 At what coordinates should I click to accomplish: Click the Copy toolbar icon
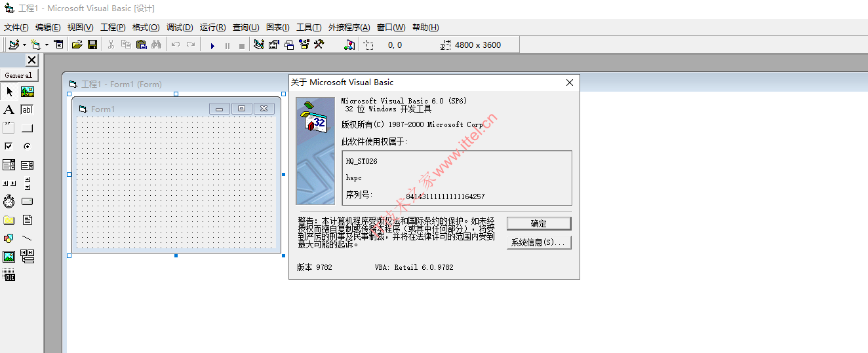(x=126, y=45)
